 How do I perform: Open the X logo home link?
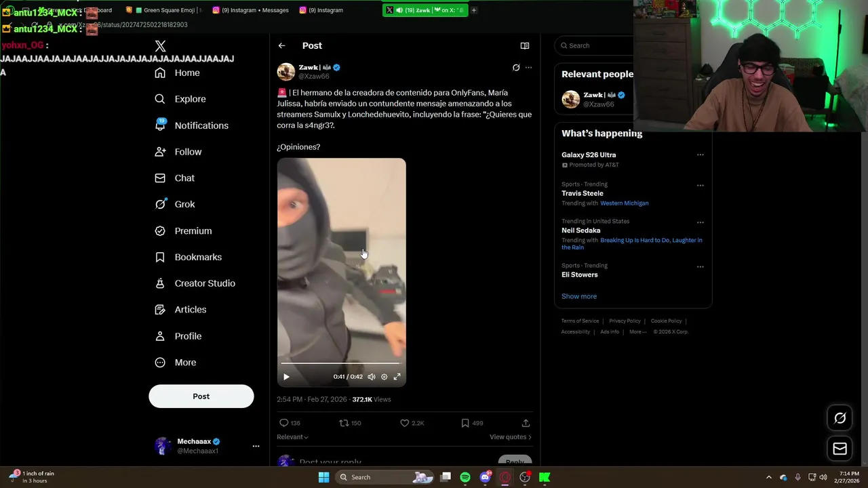160,46
